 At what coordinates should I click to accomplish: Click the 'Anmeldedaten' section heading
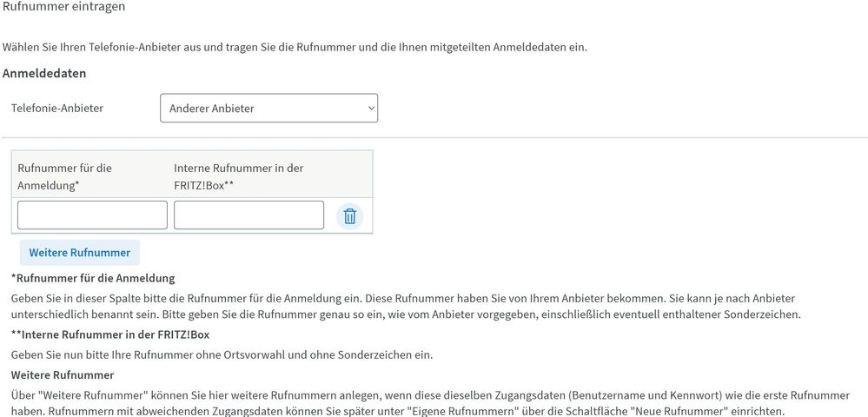(x=44, y=73)
